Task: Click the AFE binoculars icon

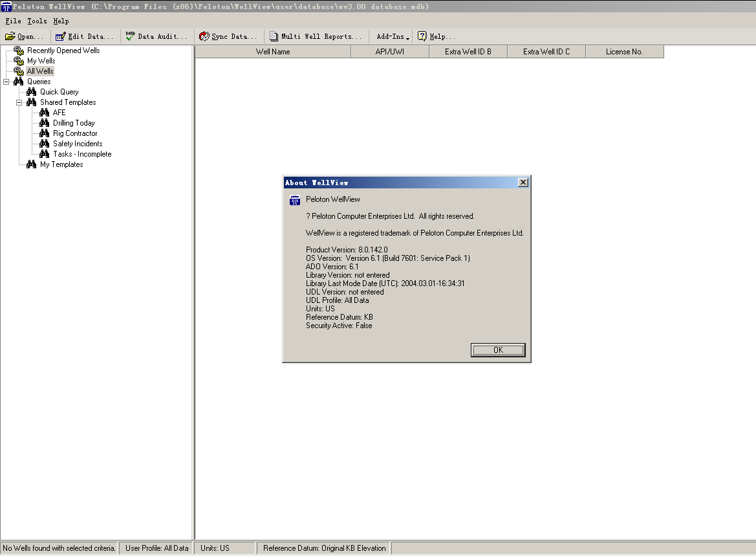Action: 45,113
